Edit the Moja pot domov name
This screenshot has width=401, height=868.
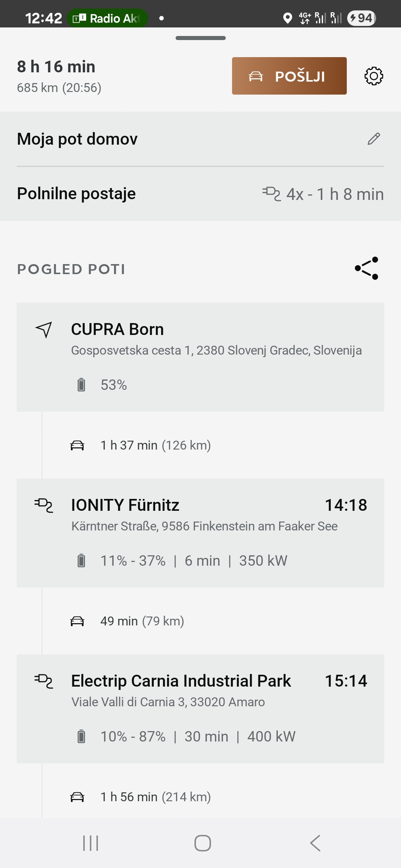[x=374, y=139]
